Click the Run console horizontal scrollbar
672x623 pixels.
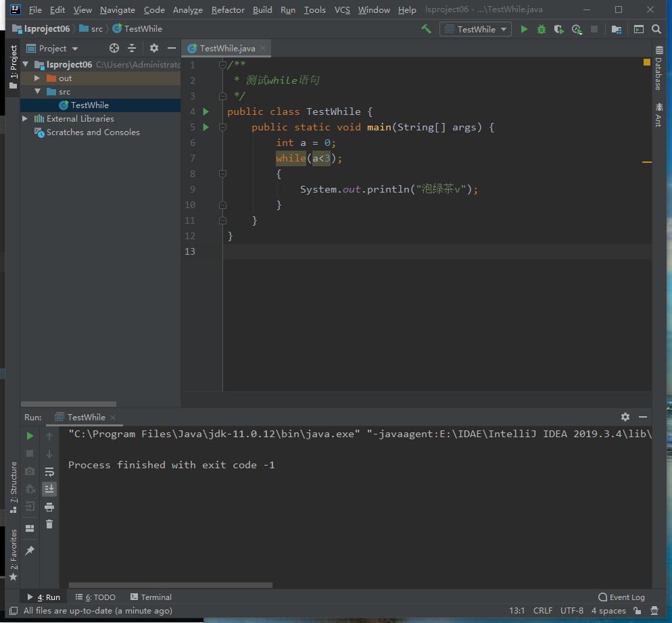[x=170, y=585]
